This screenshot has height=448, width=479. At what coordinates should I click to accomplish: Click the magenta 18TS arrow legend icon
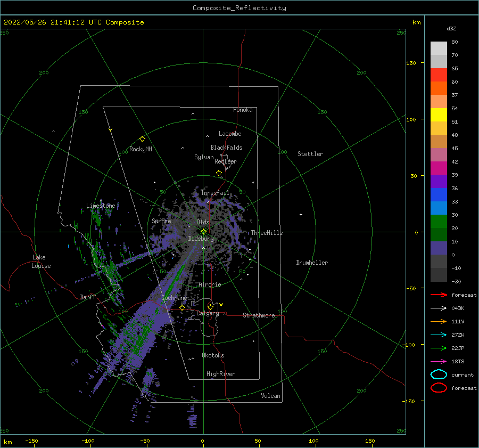[439, 362]
